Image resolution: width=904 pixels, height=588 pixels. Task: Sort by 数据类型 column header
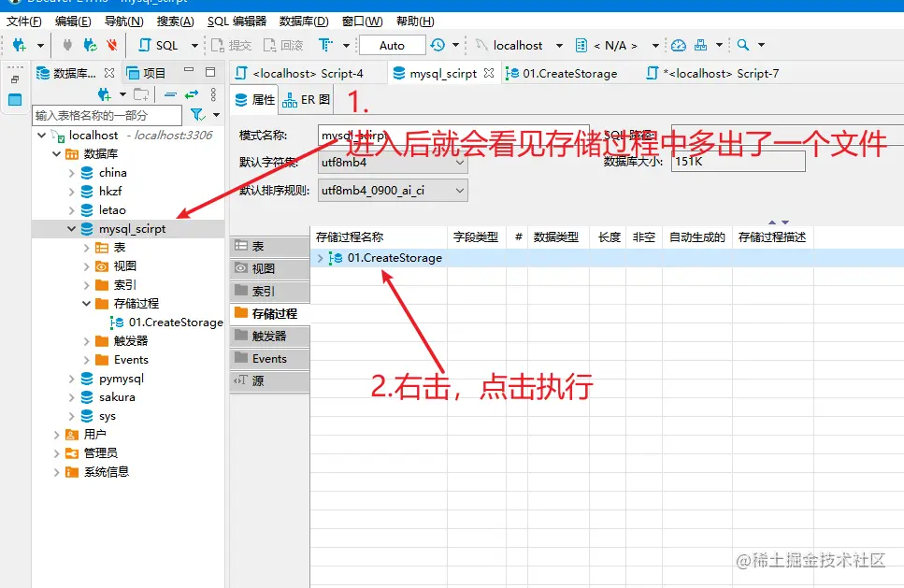556,237
